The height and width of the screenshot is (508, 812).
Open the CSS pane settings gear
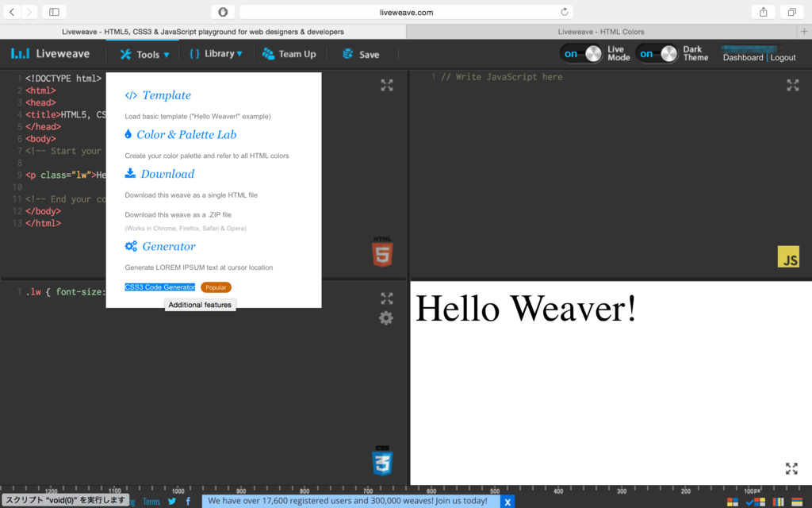click(385, 317)
